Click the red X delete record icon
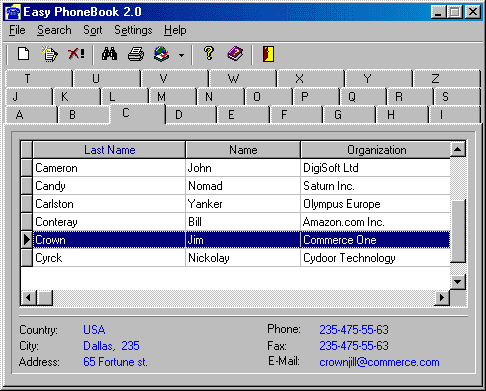Viewport: 486px width, 391px height. pyautogui.click(x=76, y=54)
